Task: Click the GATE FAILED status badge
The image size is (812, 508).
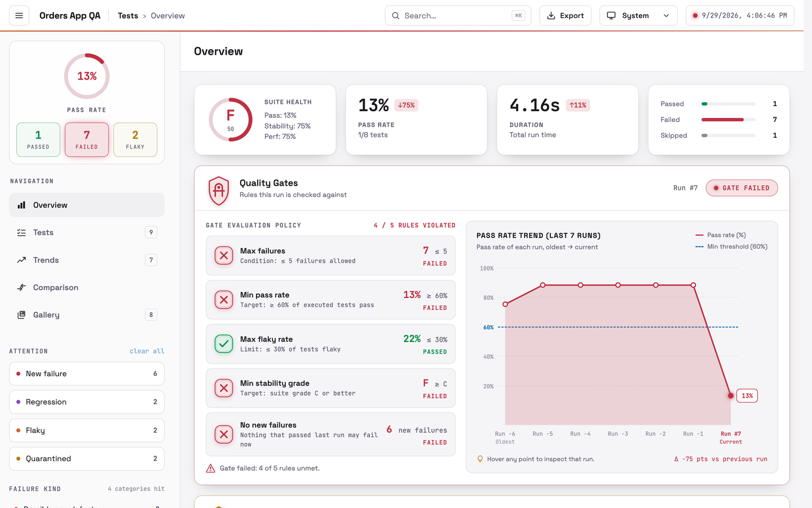Action: pos(742,188)
